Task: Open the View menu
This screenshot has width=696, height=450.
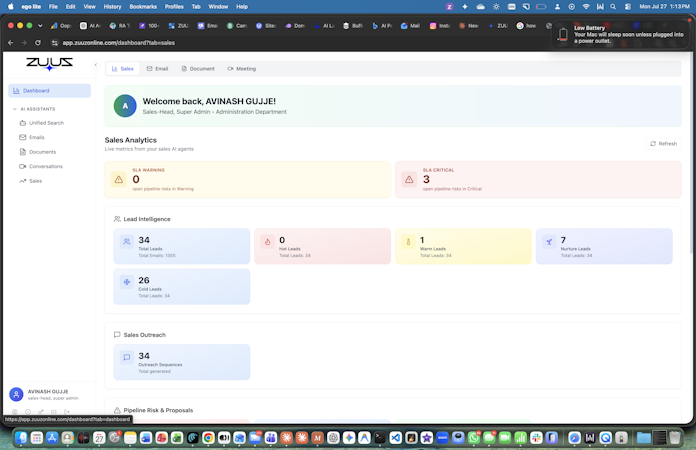Action: tap(90, 7)
